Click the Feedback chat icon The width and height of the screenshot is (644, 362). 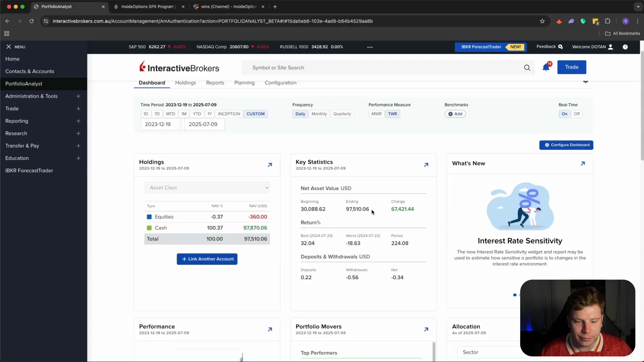tap(560, 47)
